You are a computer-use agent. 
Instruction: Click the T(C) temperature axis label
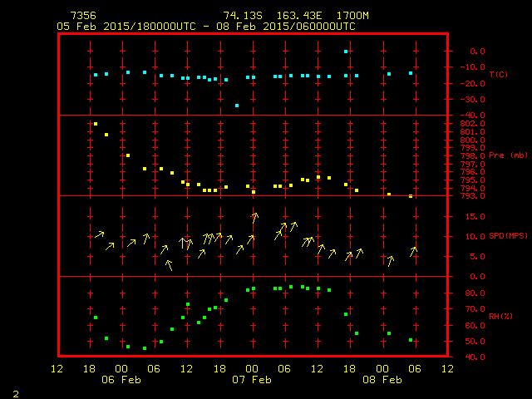pyautogui.click(x=498, y=75)
